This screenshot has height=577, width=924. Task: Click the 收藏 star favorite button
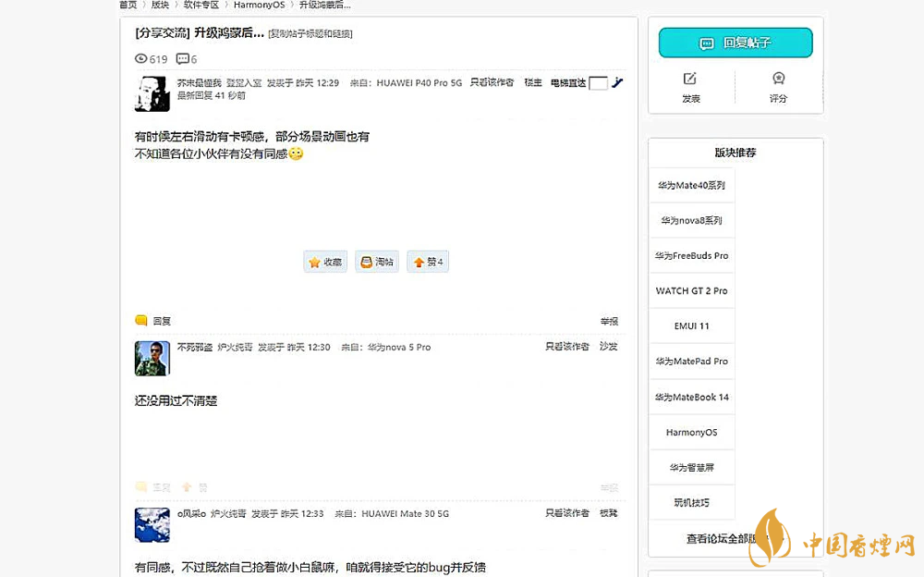tap(325, 262)
